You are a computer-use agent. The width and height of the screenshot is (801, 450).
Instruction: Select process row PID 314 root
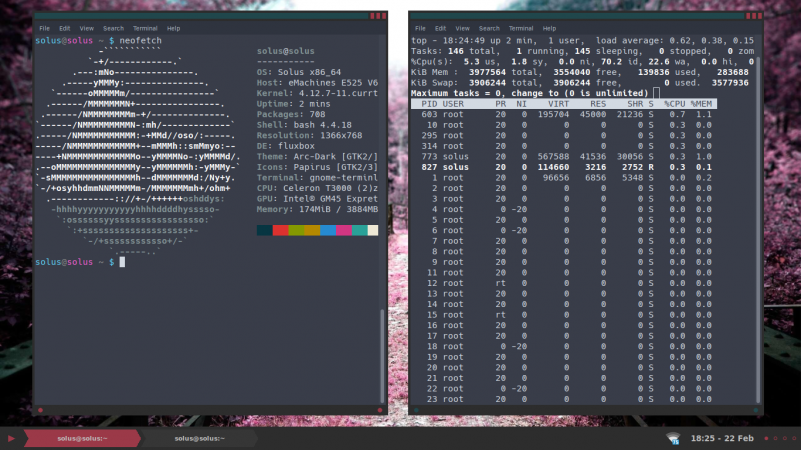pyautogui.click(x=564, y=146)
